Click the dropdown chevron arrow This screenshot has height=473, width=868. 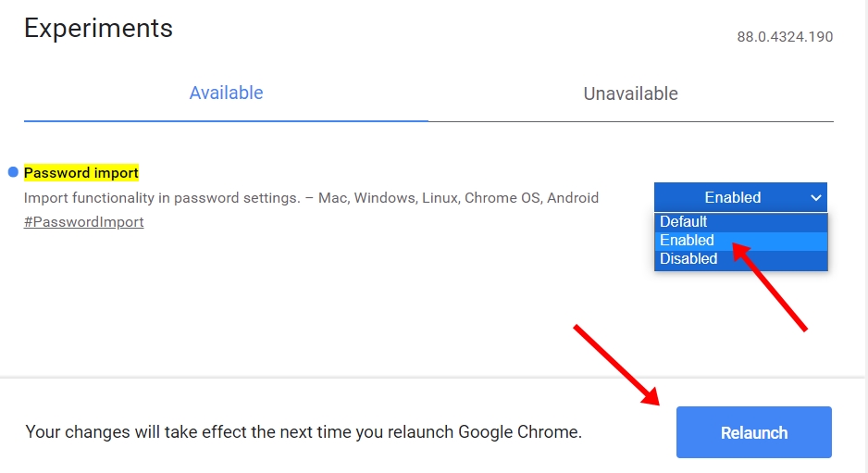pos(815,197)
